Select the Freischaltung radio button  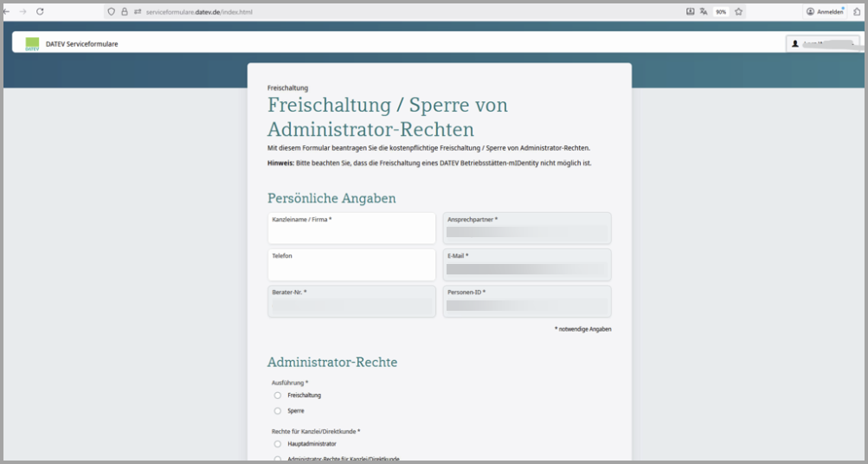coord(278,396)
